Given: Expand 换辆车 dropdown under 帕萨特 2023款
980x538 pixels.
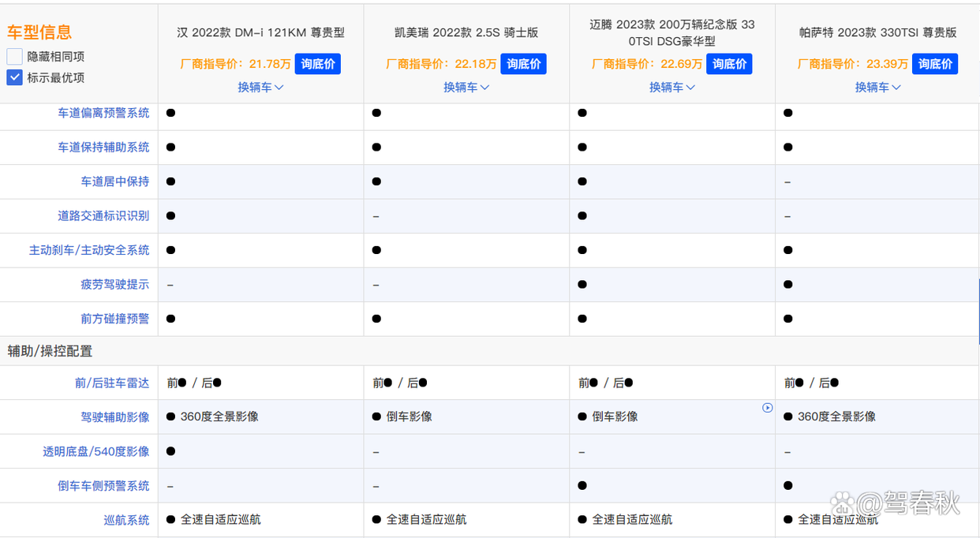Looking at the screenshot, I should 877,88.
